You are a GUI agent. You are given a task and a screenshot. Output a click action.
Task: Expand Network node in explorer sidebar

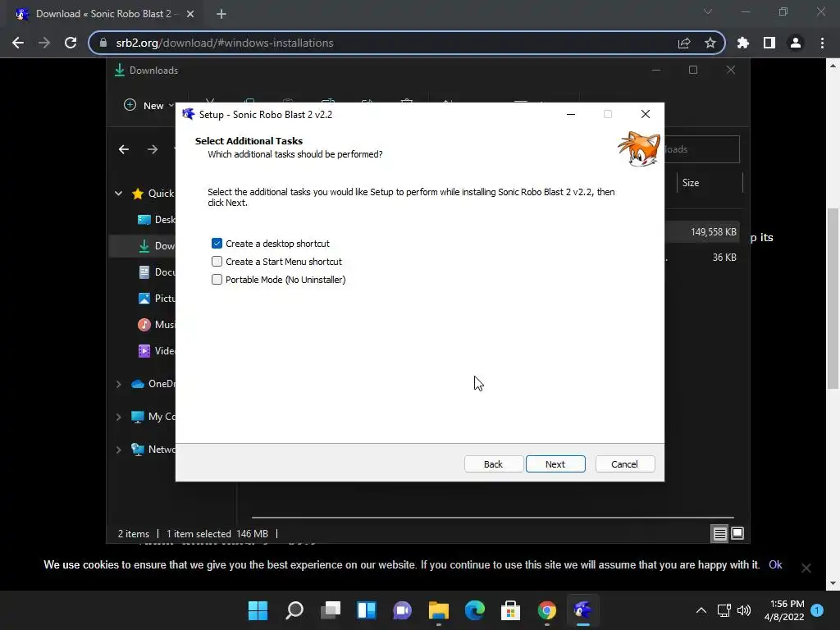[x=118, y=450]
